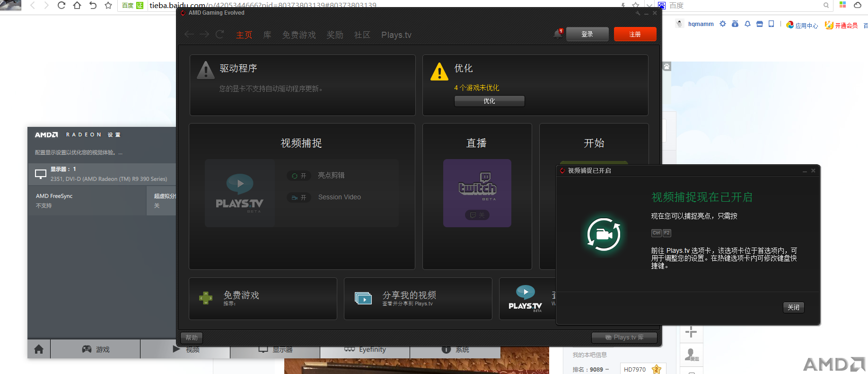Click AMD FreeSync setting in Radeon Settings
Viewport: 868px width, 374px height.
(87, 201)
